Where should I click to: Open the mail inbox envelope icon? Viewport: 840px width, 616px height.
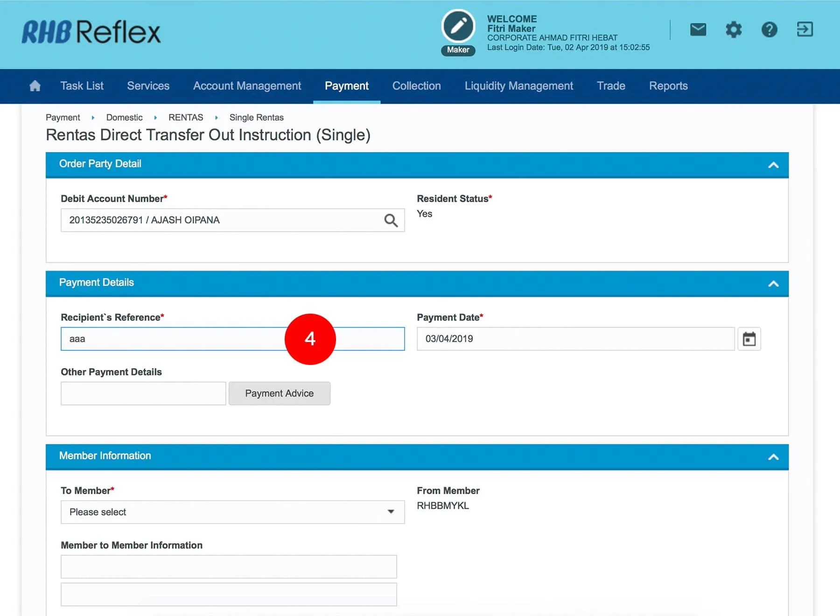pyautogui.click(x=698, y=30)
